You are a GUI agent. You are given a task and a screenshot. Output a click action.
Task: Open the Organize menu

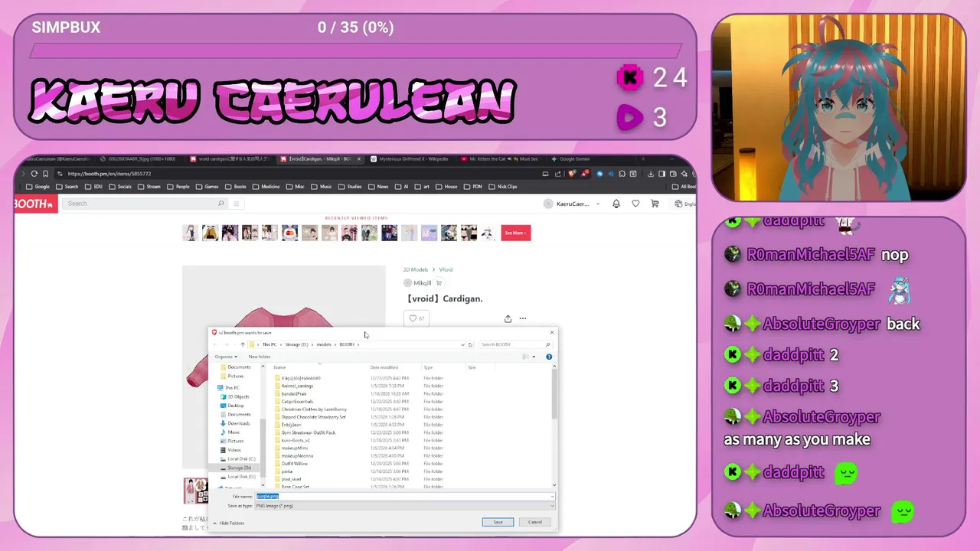(x=225, y=357)
